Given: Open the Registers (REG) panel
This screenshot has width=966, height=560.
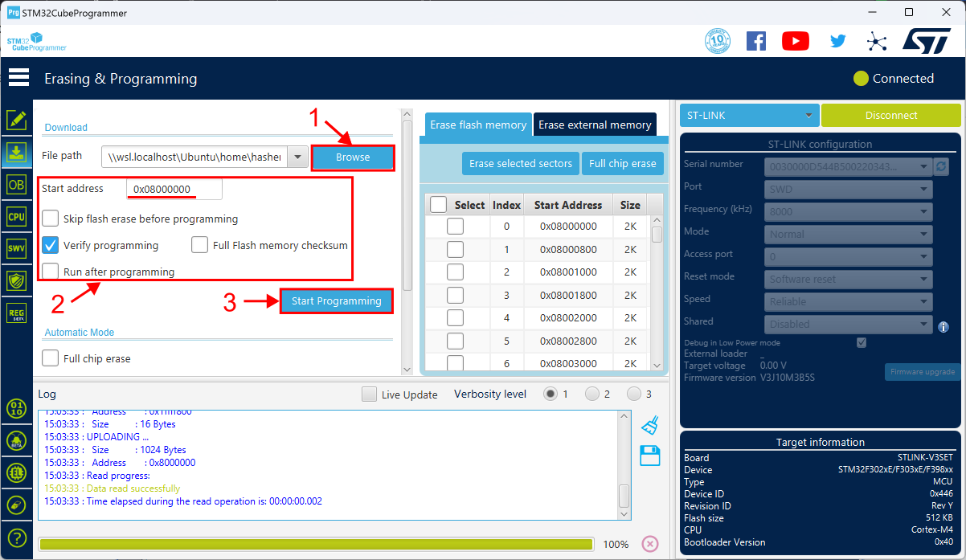Looking at the screenshot, I should [16, 313].
